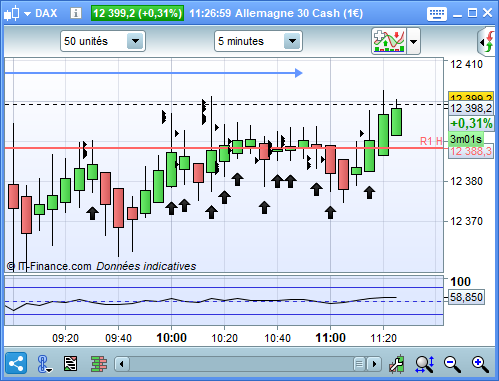Expand the arrow beside the indicator icon
Viewport: 499px width, 381px height.
(x=413, y=42)
